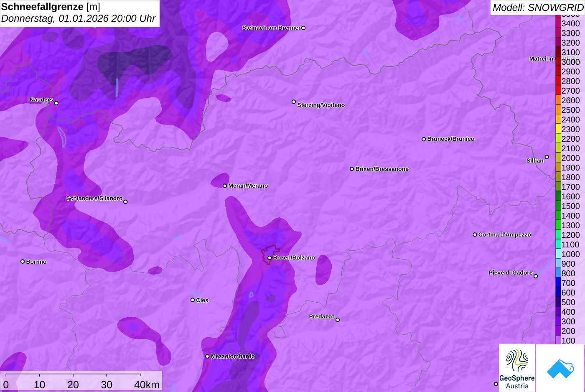Select the magenta 3300 m legend swatch
The width and height of the screenshot is (585, 392).
pos(558,33)
